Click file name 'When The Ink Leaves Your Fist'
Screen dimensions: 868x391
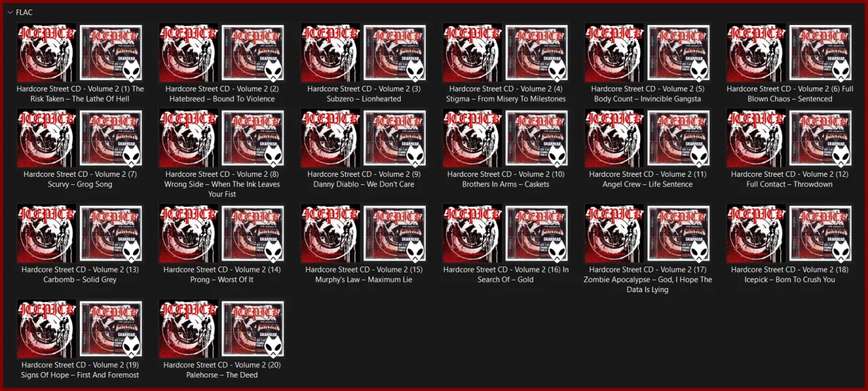[222, 189]
